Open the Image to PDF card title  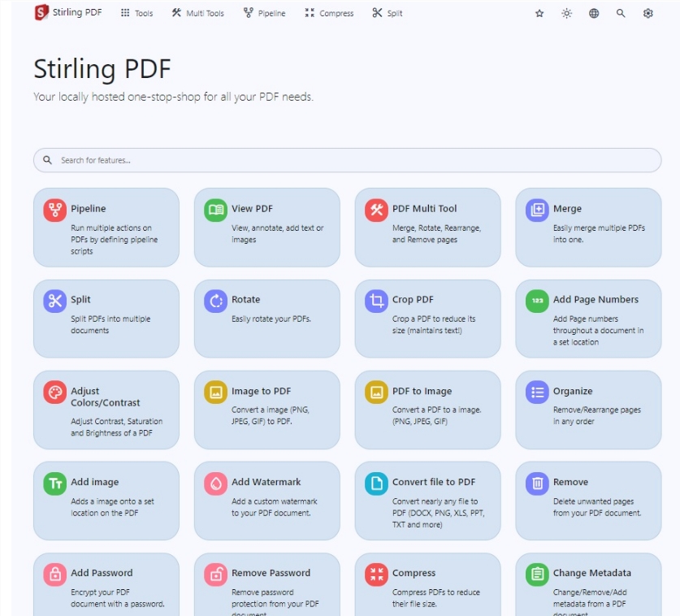pos(261,391)
